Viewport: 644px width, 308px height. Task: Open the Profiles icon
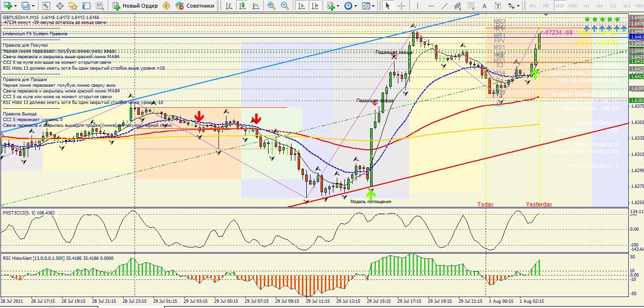point(25,6)
